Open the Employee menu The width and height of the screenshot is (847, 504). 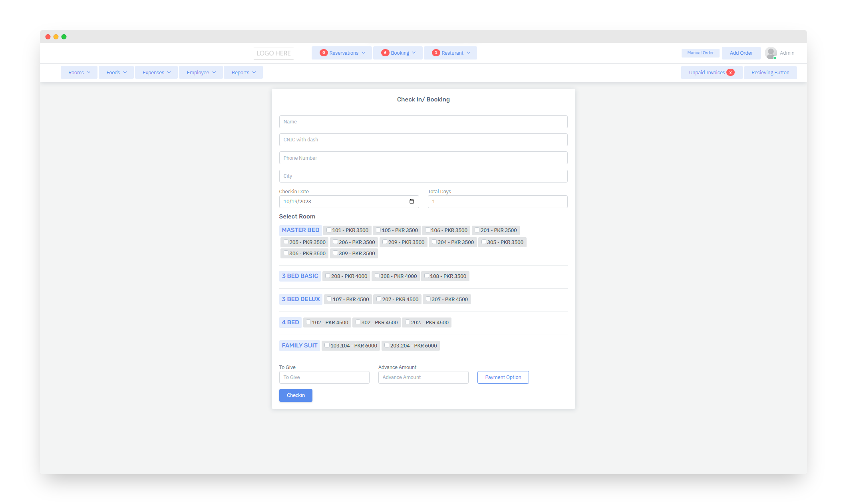tap(201, 72)
